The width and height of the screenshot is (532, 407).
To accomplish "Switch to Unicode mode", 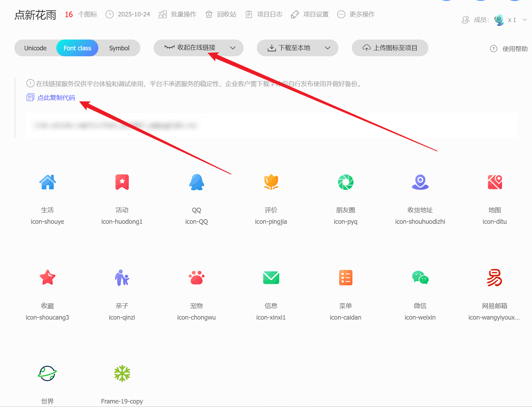I will pos(35,48).
